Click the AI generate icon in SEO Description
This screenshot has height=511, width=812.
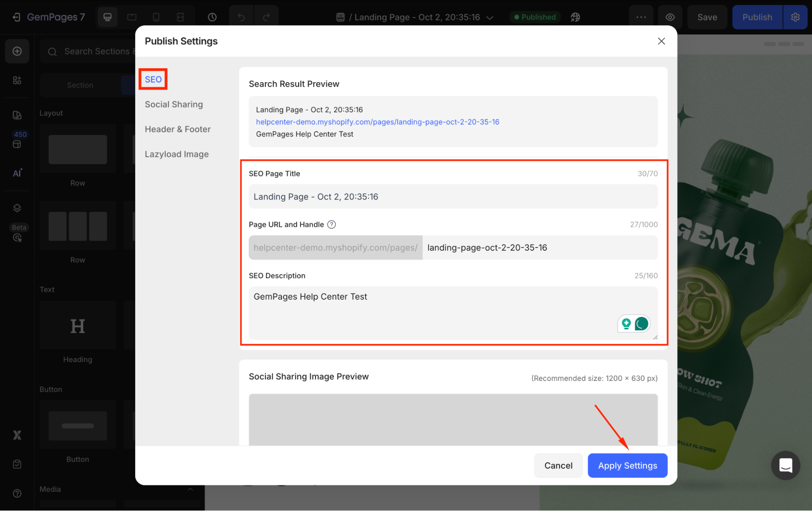pyautogui.click(x=626, y=324)
